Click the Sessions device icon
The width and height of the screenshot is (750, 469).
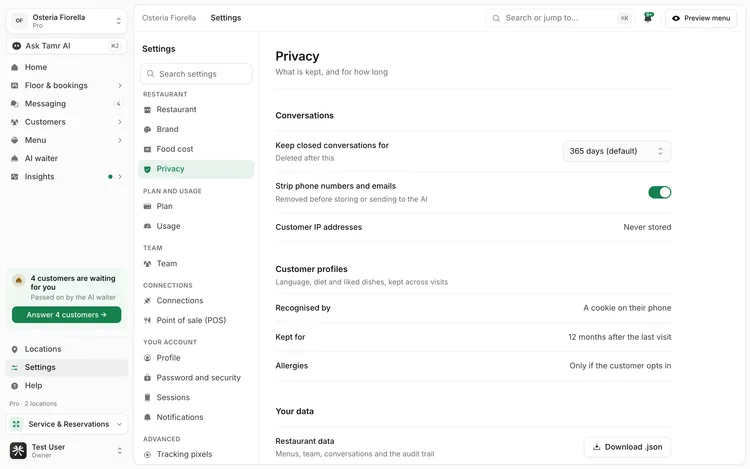[147, 397]
